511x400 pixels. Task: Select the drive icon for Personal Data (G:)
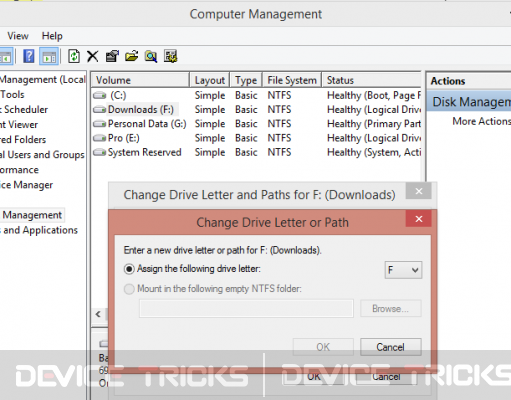(99, 124)
